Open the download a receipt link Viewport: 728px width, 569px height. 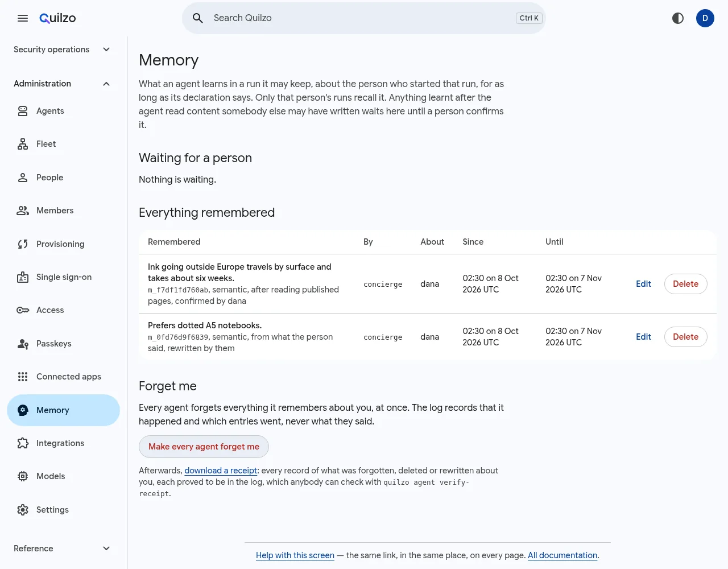click(221, 471)
